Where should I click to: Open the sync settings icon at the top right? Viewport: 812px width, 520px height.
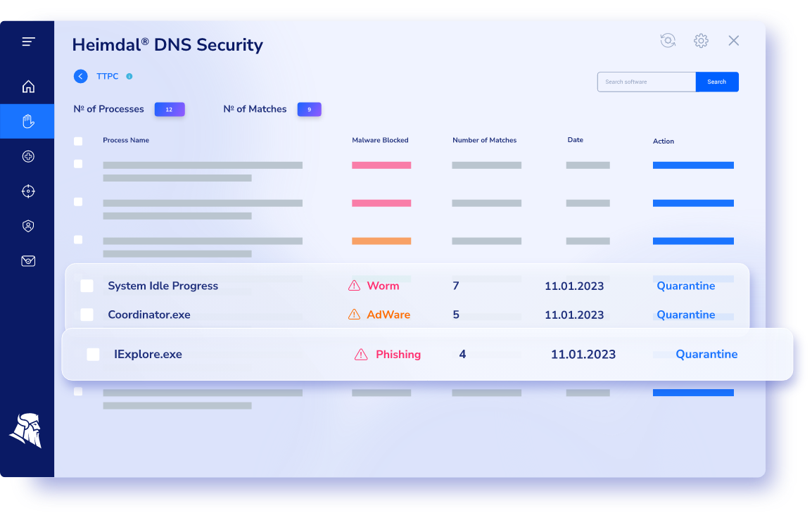(x=668, y=40)
